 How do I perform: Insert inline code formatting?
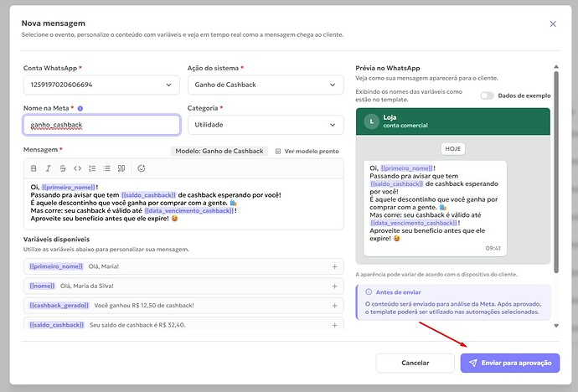pos(77,168)
